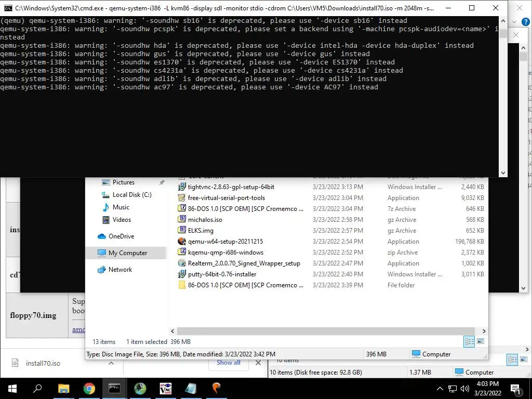The width and height of the screenshot is (532, 399).
Task: Open Network in navigation pane
Action: (x=120, y=270)
